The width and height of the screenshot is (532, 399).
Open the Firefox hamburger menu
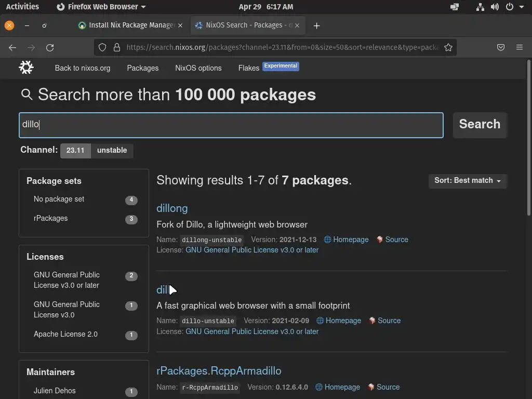coord(520,47)
